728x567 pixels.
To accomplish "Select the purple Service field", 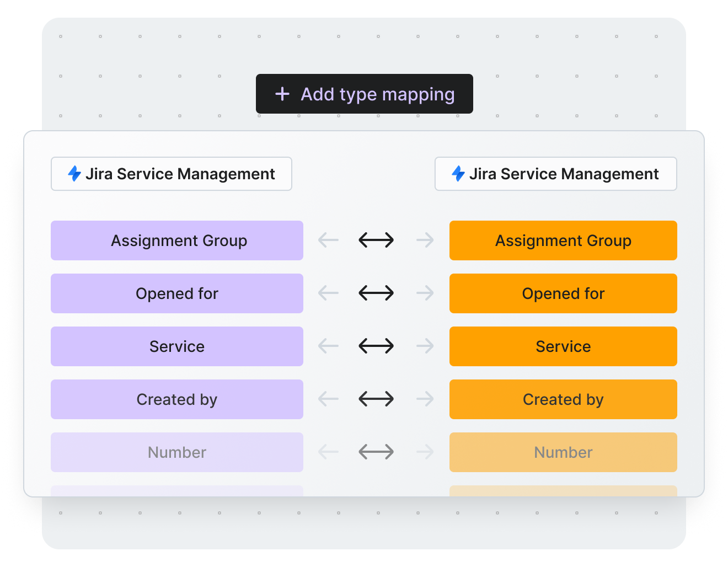I will [x=177, y=346].
